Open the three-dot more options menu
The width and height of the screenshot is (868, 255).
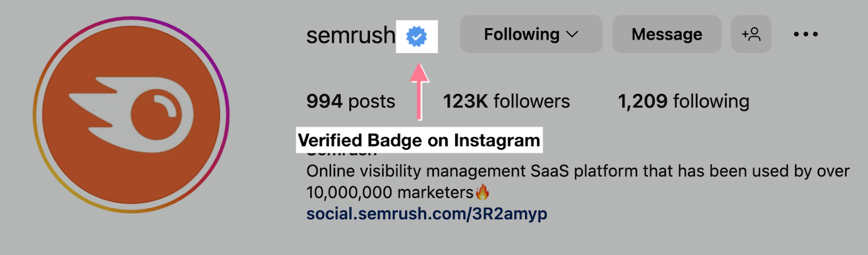(806, 34)
